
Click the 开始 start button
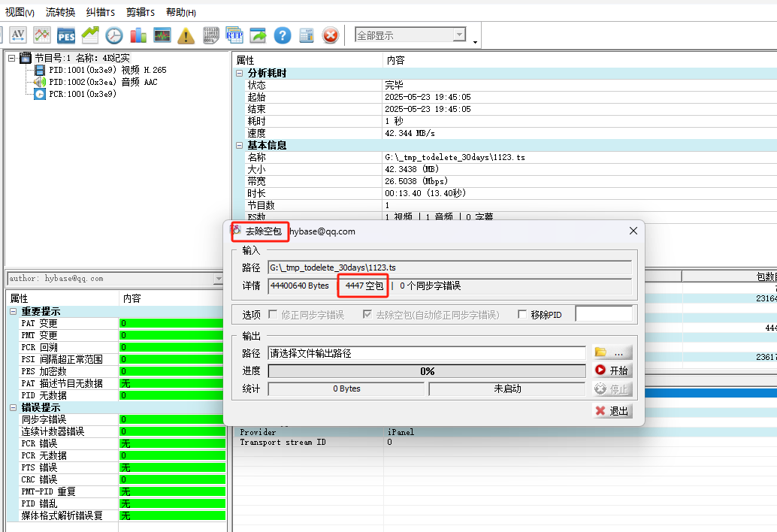point(612,370)
